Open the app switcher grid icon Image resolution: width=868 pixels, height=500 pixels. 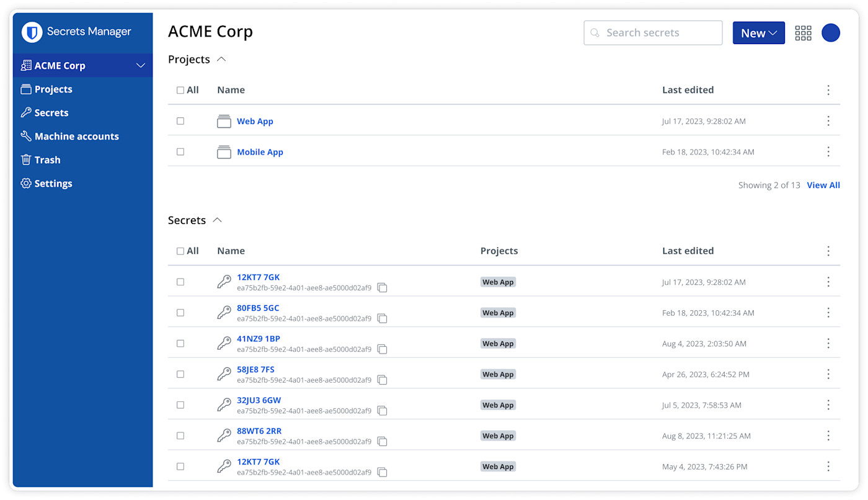coord(803,33)
